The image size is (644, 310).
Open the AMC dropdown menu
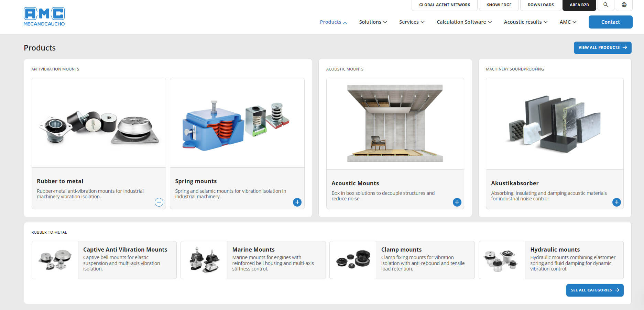tap(568, 22)
